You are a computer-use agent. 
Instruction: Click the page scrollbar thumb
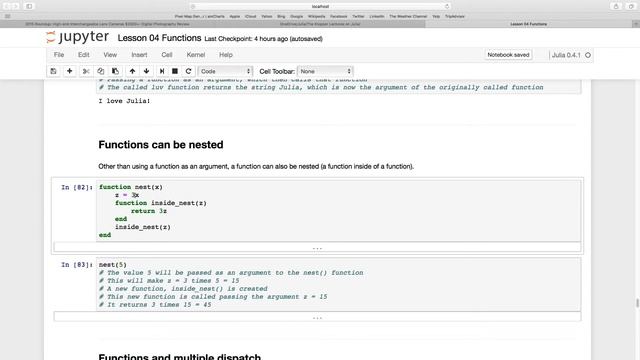point(637,303)
